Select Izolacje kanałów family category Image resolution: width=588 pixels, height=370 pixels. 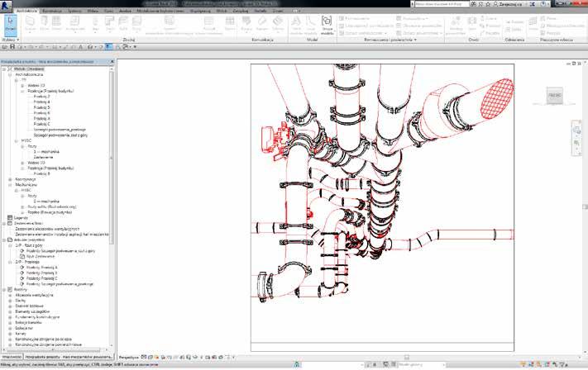[28, 322]
